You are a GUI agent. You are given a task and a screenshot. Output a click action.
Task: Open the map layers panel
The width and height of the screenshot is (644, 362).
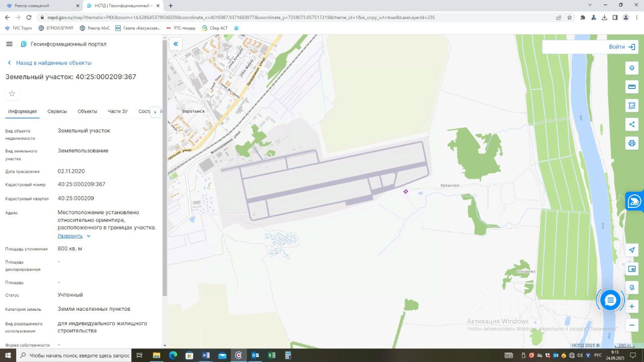632,68
